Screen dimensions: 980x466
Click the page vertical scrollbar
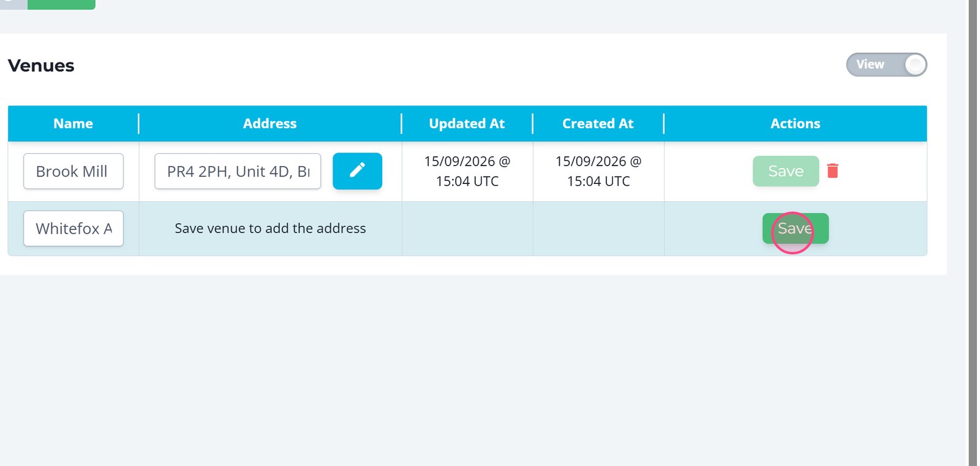tap(972, 233)
